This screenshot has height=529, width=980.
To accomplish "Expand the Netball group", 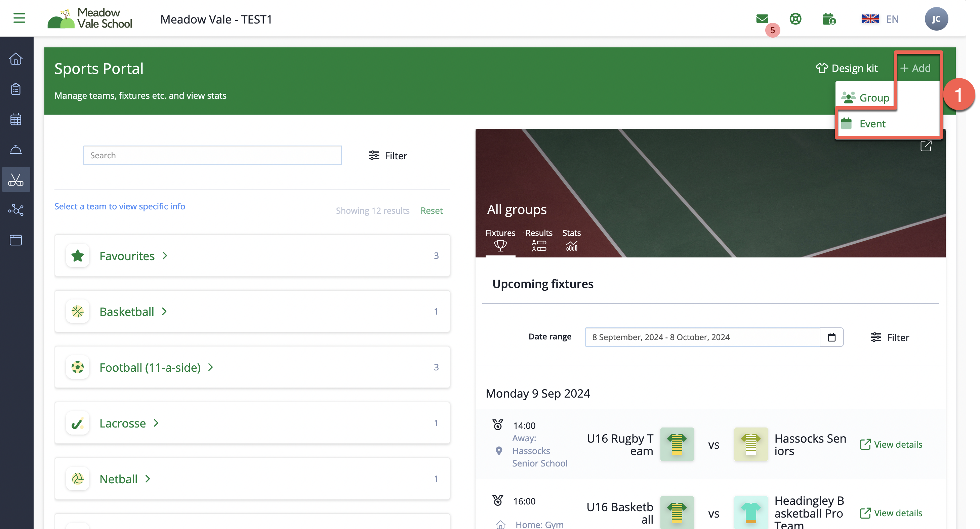I will [252, 479].
